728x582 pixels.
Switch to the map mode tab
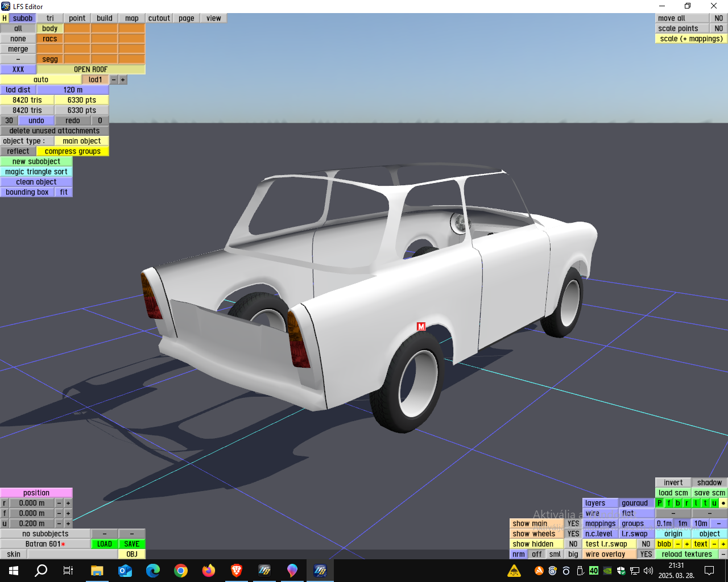tap(132, 18)
